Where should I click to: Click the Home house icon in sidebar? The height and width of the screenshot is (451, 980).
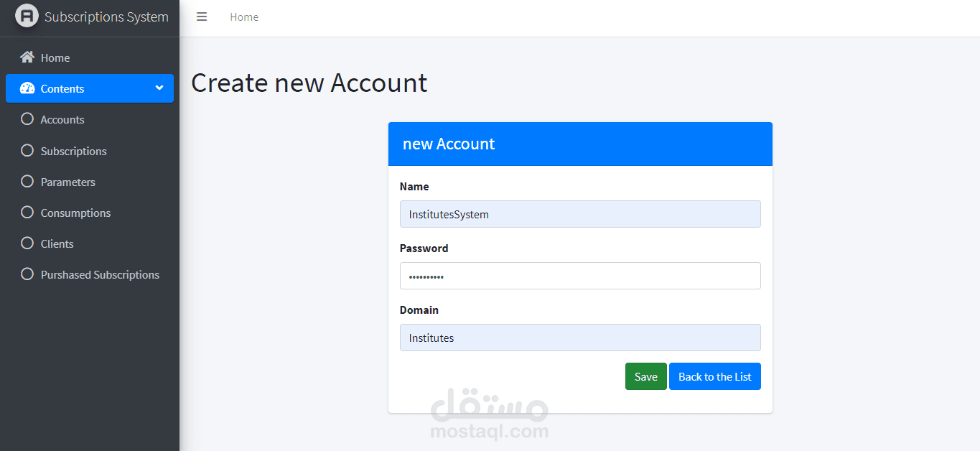pos(27,57)
